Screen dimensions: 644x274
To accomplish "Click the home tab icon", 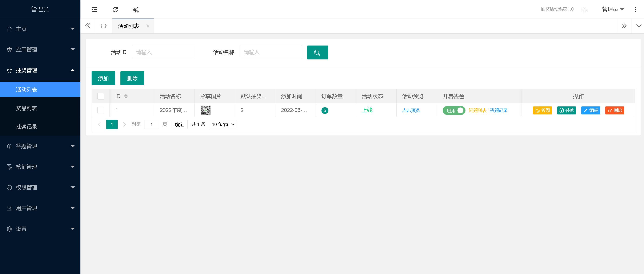I will [104, 26].
